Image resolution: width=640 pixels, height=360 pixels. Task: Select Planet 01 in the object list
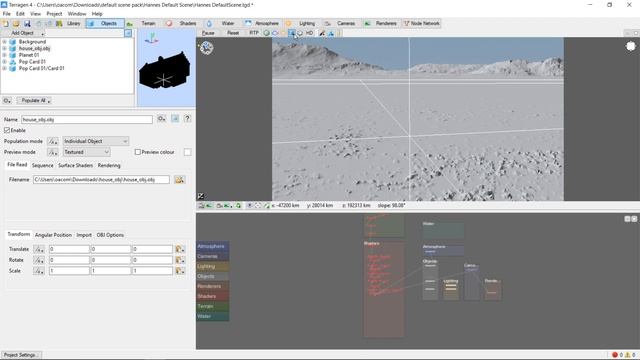coord(29,55)
